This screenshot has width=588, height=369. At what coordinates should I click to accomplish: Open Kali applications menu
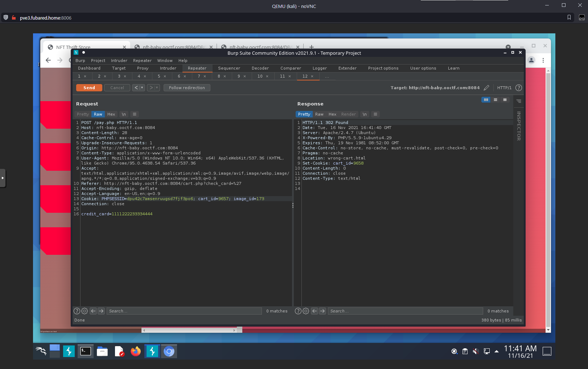(x=41, y=351)
